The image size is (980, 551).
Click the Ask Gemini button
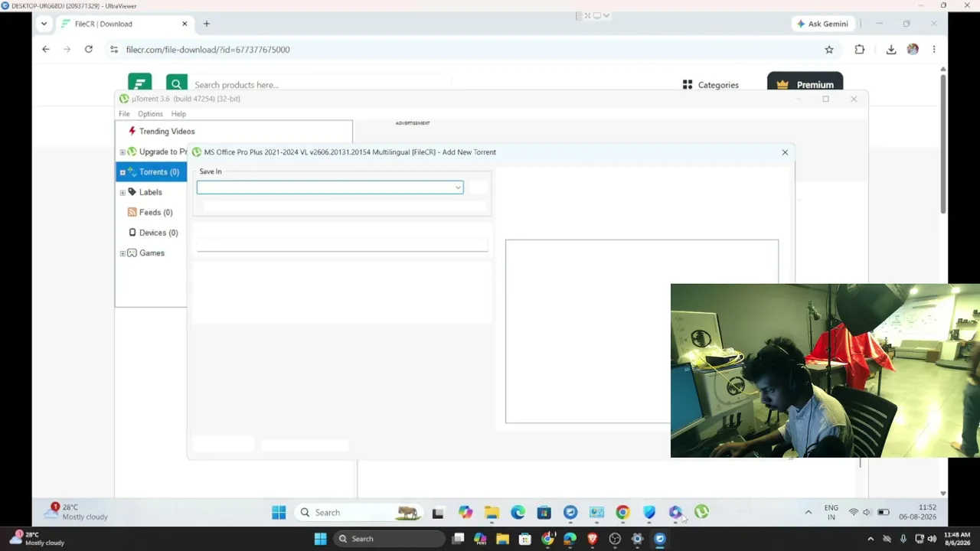point(822,24)
